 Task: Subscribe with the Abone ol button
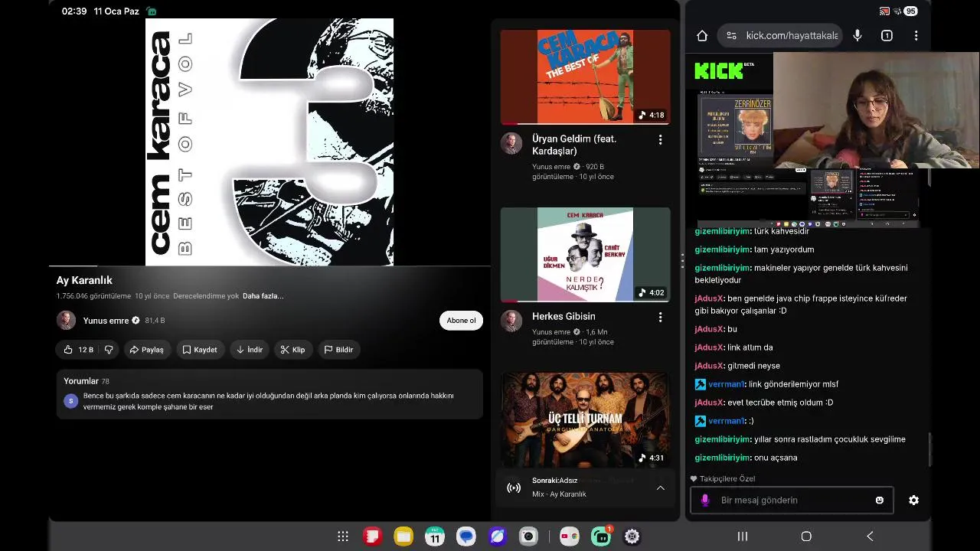tap(461, 321)
